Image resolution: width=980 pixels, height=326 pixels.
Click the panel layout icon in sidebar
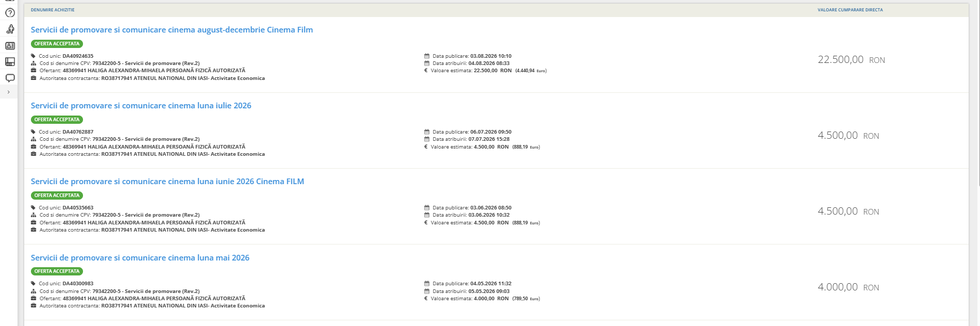(x=10, y=62)
